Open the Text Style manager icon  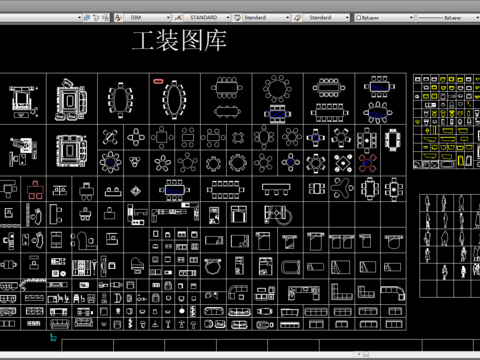118,18
